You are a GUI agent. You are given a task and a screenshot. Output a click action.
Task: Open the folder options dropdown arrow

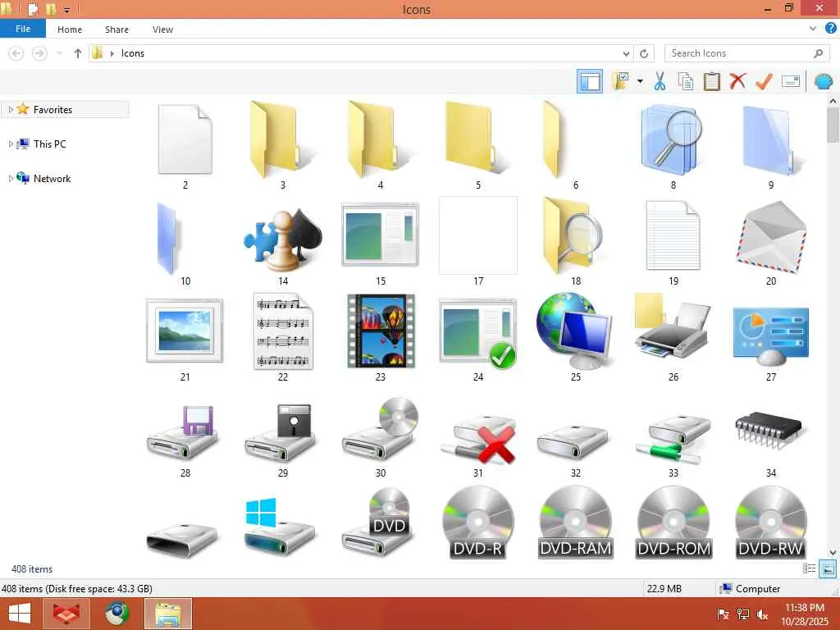(x=640, y=81)
